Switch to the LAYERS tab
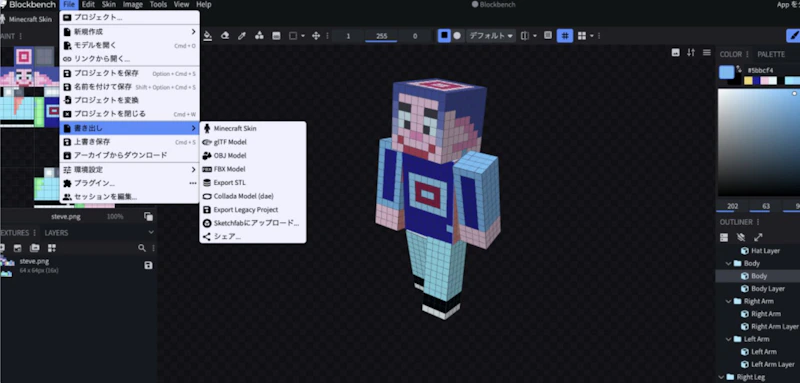Image resolution: width=800 pixels, height=383 pixels. click(56, 233)
